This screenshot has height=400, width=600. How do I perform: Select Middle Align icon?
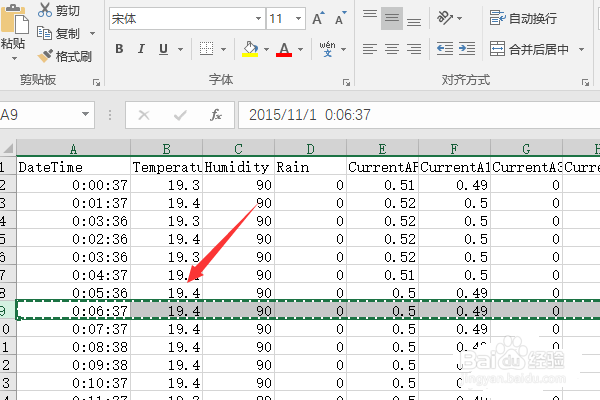point(392,18)
